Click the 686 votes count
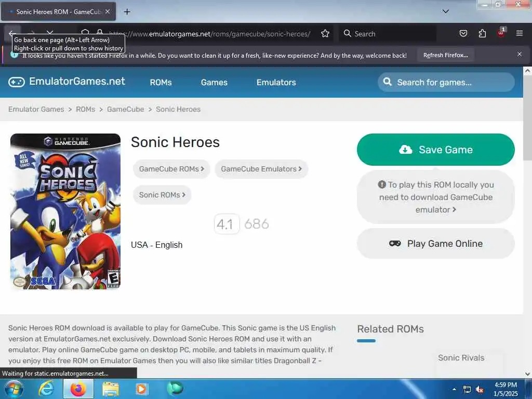Screen dimensions: 532x399 point(257,224)
